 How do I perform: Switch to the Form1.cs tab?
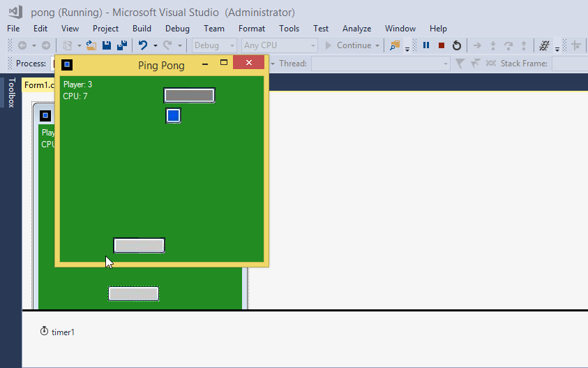[38, 84]
